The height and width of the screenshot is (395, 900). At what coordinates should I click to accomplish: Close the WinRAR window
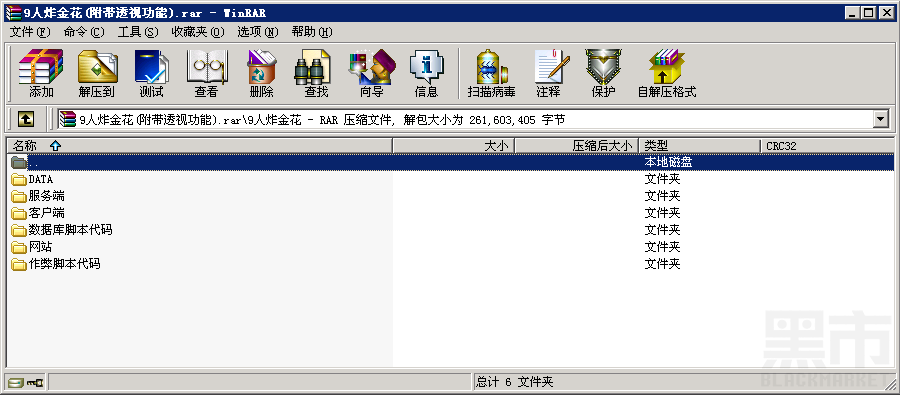coord(887,13)
